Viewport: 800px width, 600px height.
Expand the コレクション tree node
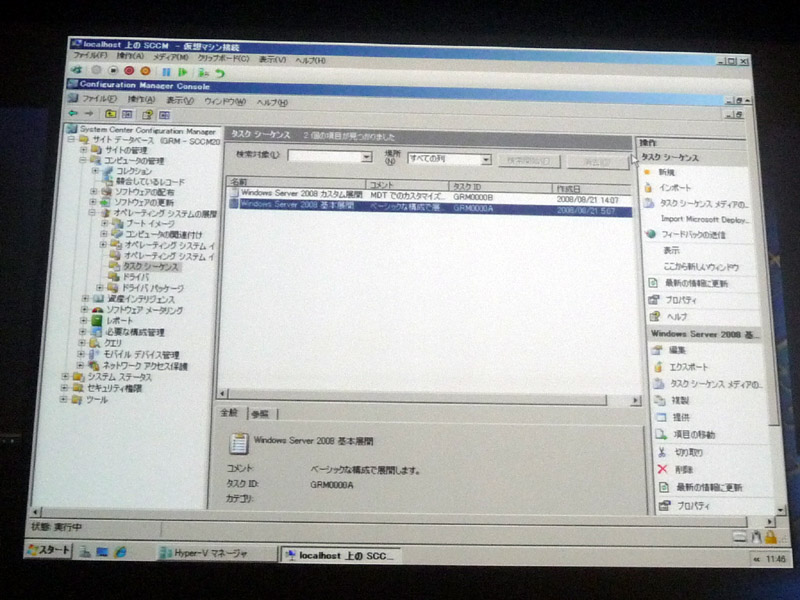click(x=95, y=170)
